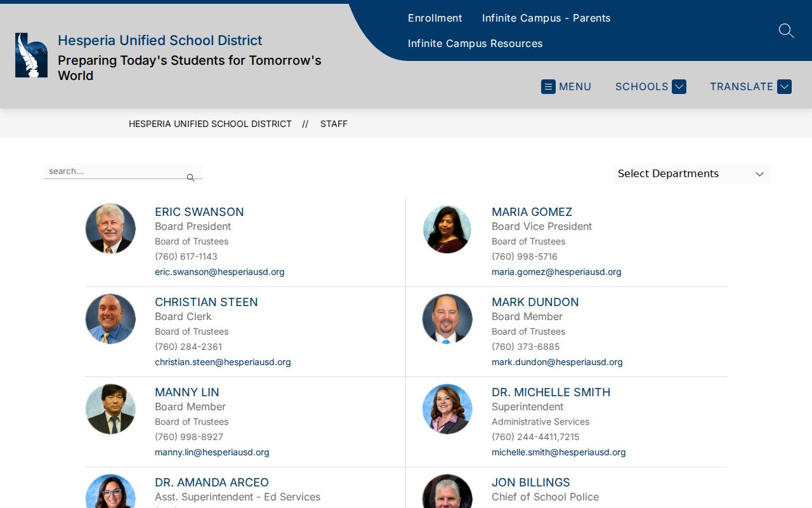Email manny.lin@hesperiausd.org
Screen dimensions: 812x508
212,452
